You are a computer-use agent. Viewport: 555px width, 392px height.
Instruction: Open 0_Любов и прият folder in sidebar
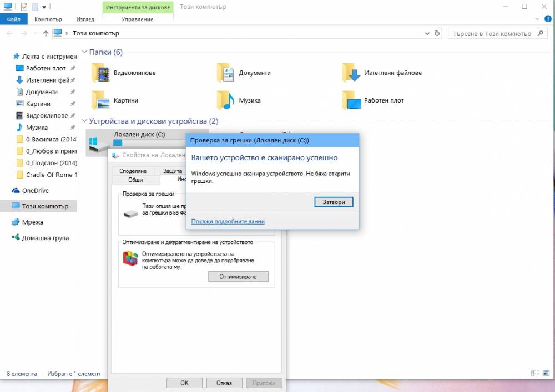[47, 151]
